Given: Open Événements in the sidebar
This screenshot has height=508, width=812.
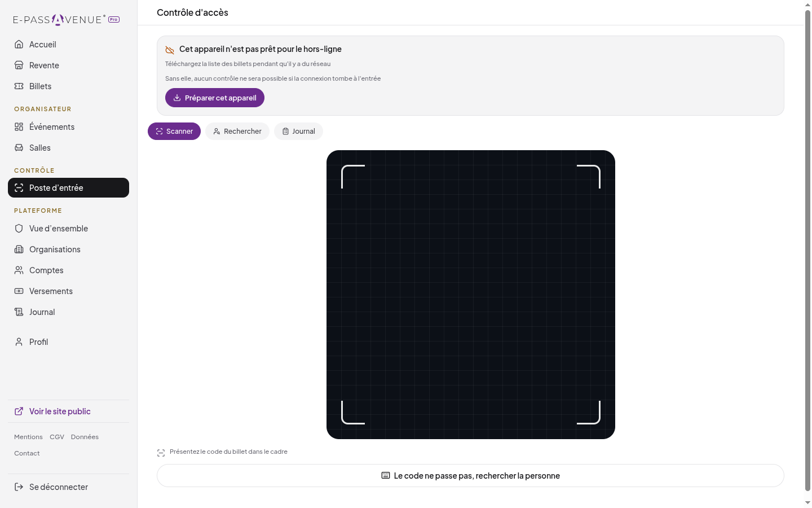Looking at the screenshot, I should point(68,127).
